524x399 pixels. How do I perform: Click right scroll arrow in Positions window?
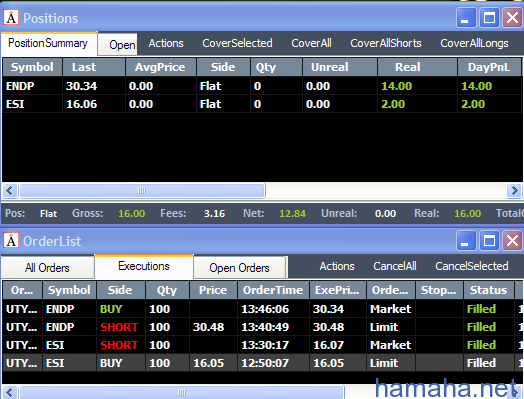[514, 191]
